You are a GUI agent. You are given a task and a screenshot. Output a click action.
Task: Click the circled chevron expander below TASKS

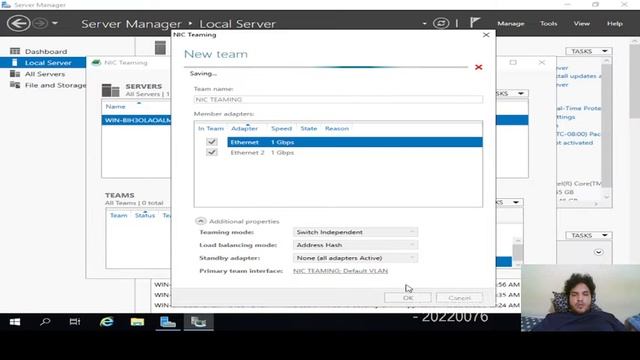[x=598, y=252]
